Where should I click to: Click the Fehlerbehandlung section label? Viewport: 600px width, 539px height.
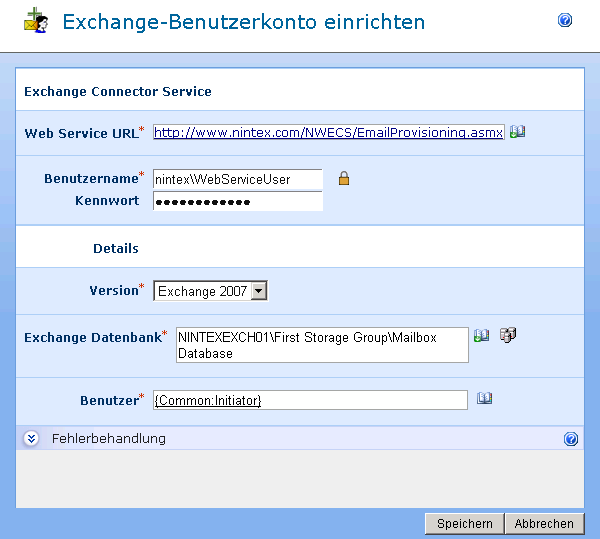point(108,438)
